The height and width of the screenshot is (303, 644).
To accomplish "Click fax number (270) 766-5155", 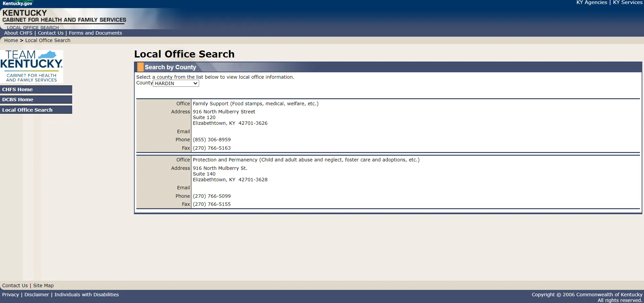I will pyautogui.click(x=212, y=204).
